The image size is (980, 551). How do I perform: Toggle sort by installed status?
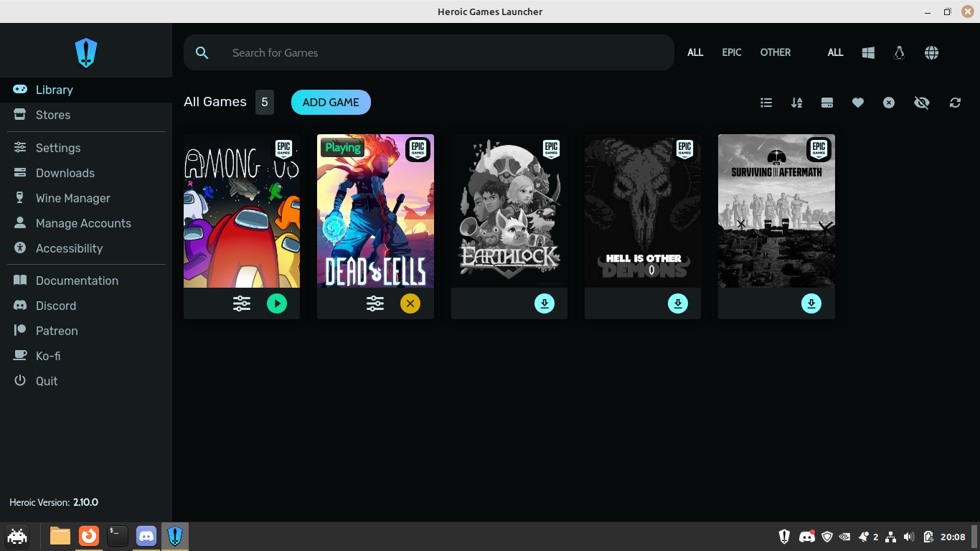click(x=827, y=103)
